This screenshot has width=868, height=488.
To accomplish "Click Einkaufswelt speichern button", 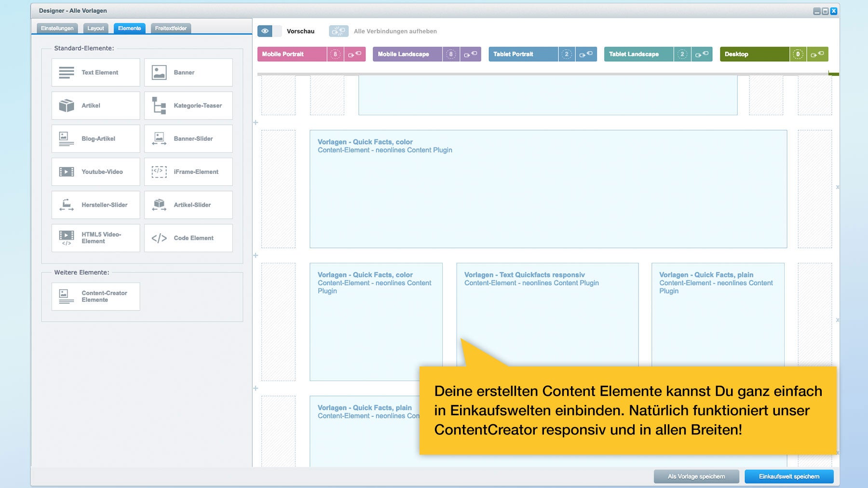I will pyautogui.click(x=789, y=476).
